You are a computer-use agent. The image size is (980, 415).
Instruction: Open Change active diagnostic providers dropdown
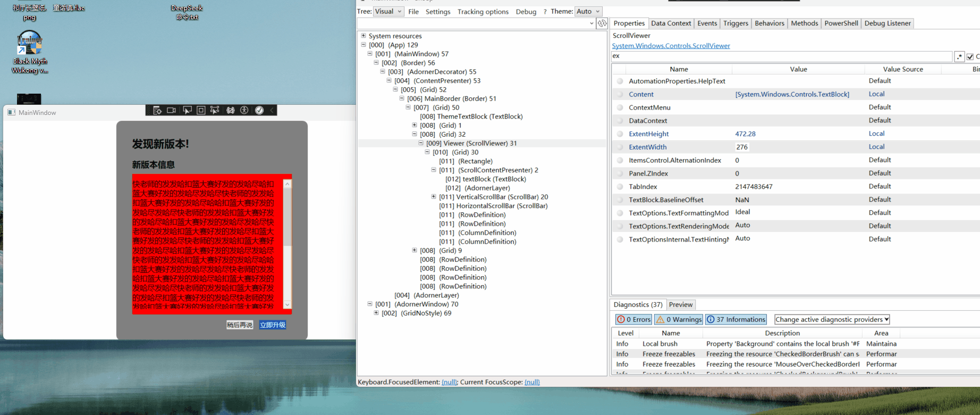[x=832, y=319]
